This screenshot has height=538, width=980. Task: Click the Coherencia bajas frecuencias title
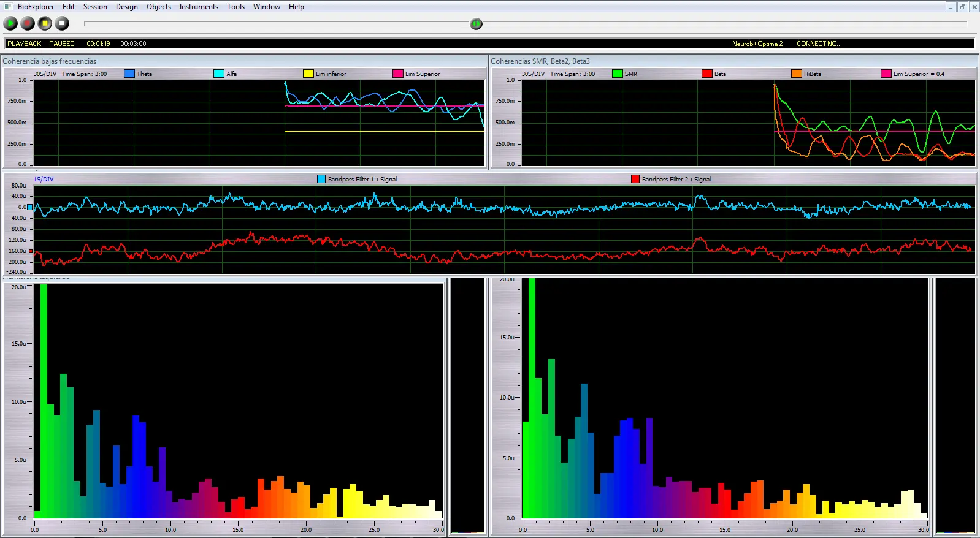[49, 61]
